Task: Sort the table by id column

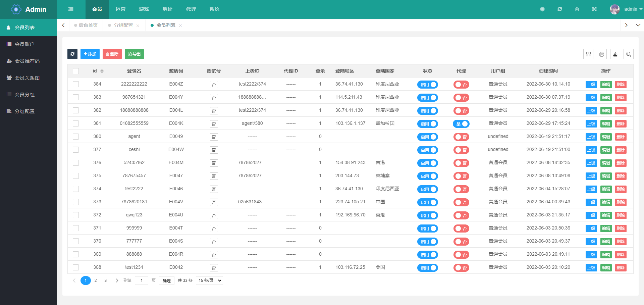Action: click(x=102, y=71)
